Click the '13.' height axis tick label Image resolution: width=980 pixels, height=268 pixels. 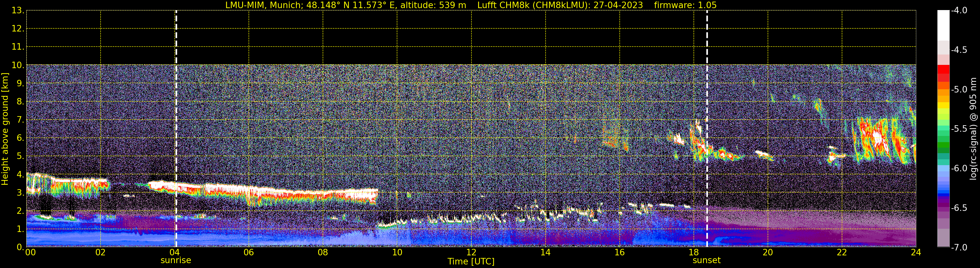18,11
